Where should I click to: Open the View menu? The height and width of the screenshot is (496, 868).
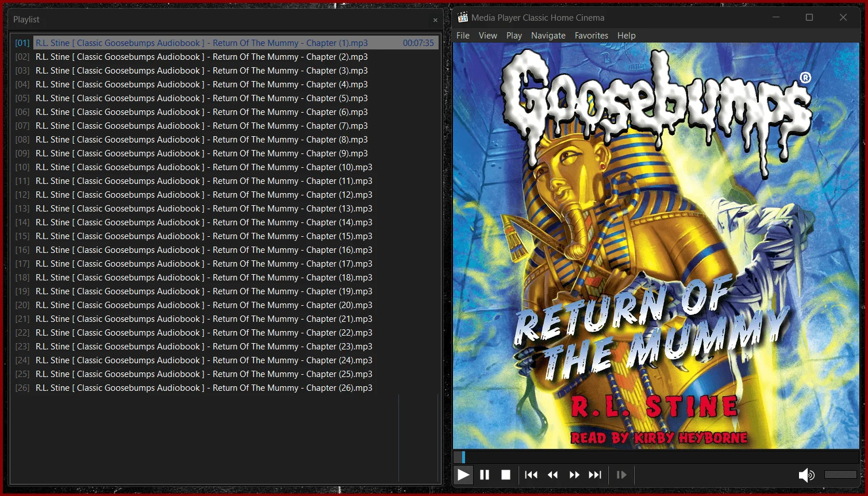(488, 36)
